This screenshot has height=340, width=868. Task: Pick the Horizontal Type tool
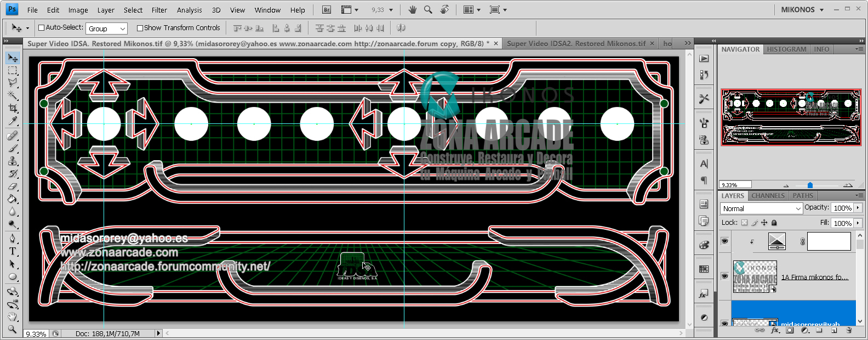[12, 251]
